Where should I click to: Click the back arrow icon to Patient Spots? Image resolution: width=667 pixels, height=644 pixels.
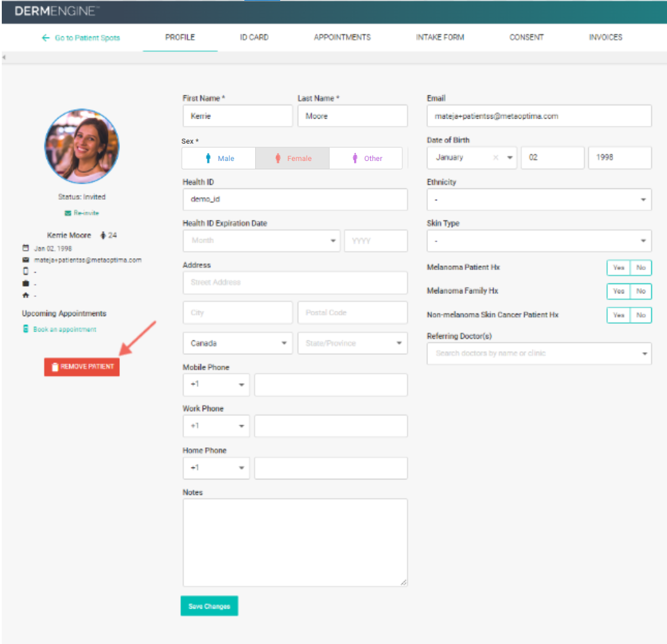point(45,38)
